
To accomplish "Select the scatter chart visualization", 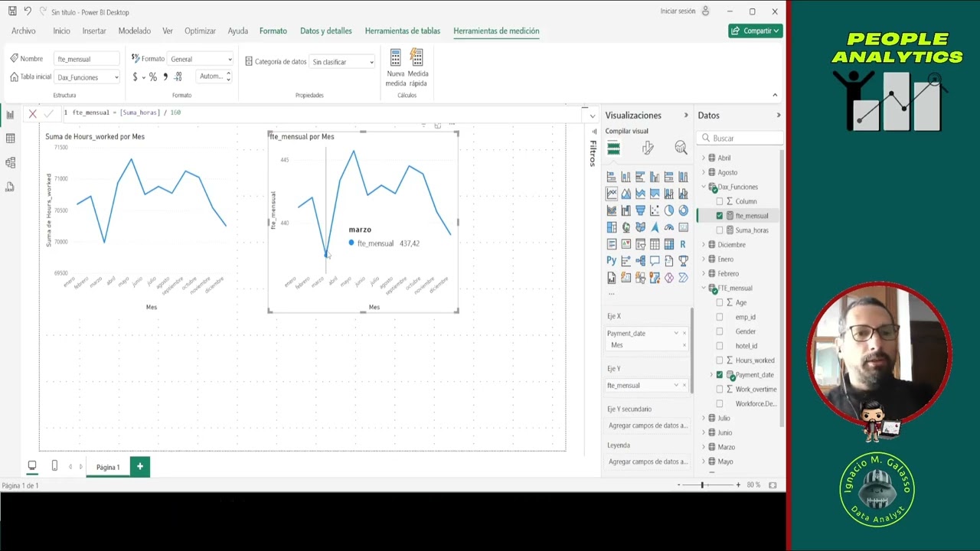I will pos(655,210).
